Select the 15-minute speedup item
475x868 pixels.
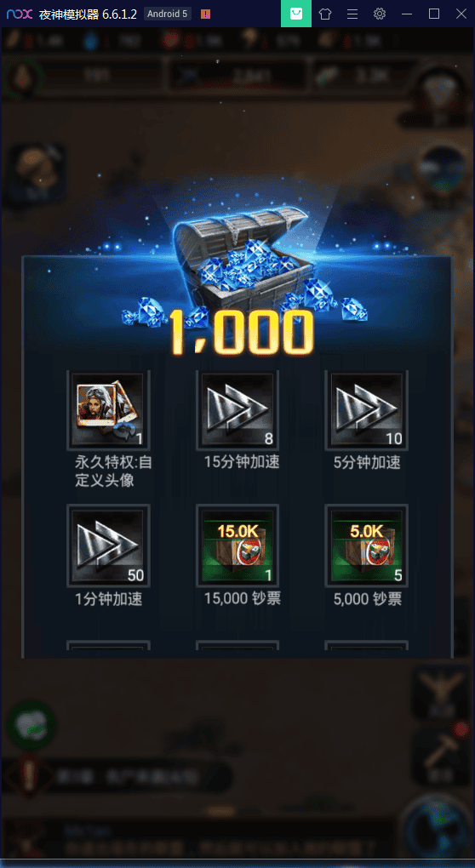coord(237,409)
